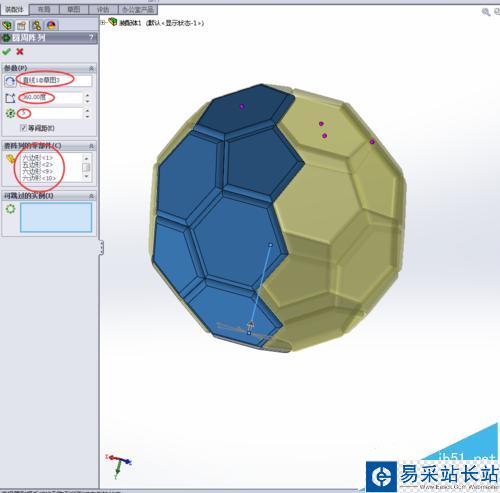Click the component list scroll-up arrow
Viewport: 500px width, 493px height.
point(86,158)
